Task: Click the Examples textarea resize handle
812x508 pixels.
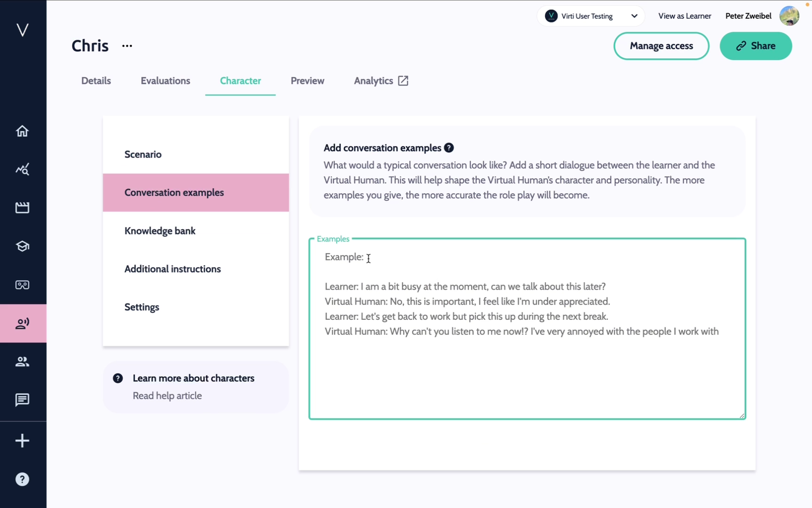Action: coord(742,415)
